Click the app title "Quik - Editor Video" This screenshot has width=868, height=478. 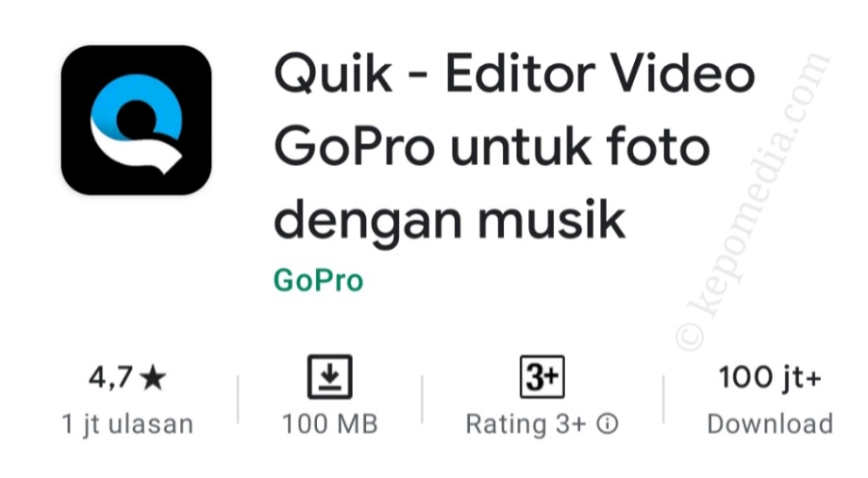click(515, 74)
